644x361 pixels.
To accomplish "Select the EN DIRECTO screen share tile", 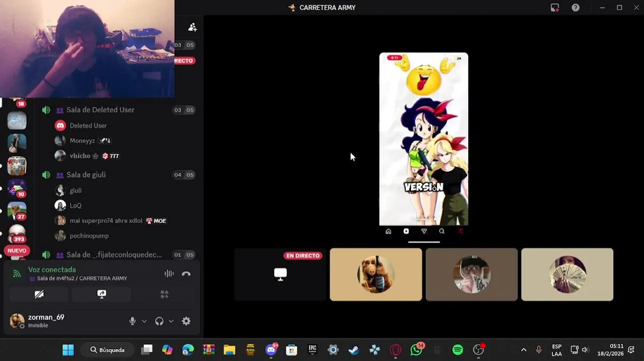I will (280, 274).
